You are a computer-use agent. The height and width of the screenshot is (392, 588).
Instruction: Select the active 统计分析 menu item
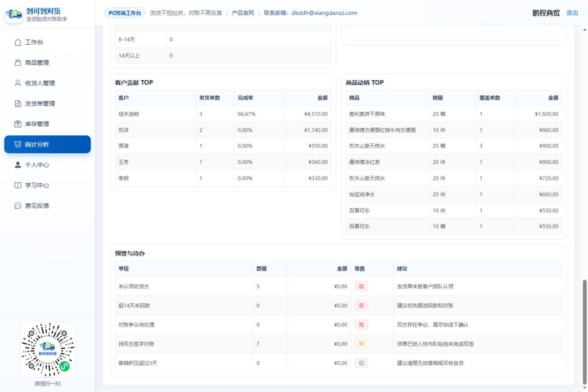point(48,144)
